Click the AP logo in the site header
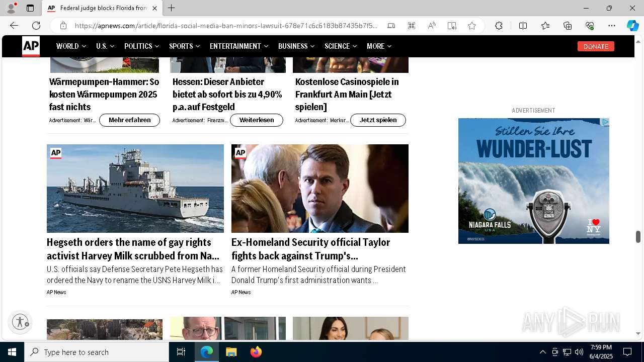Viewport: 644px width, 362px height. (31, 46)
